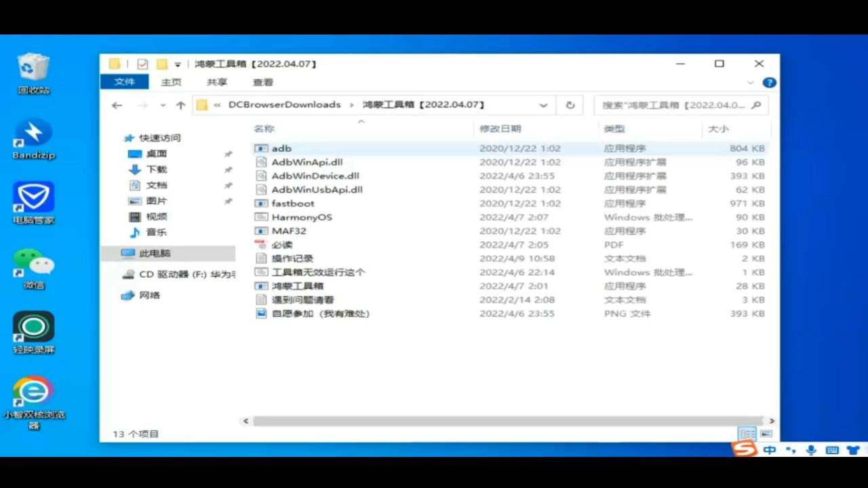The width and height of the screenshot is (868, 488).
Task: Open Sogou soft keyboard icon
Action: point(832,450)
